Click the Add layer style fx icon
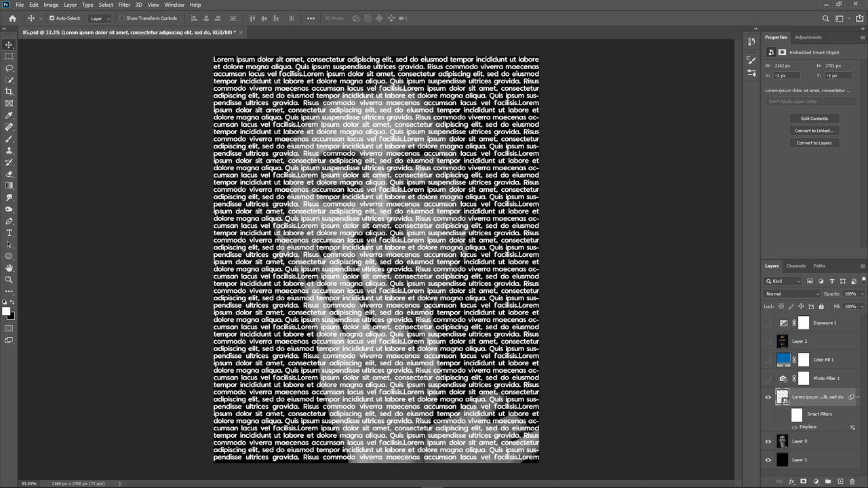868x488 pixels. pyautogui.click(x=791, y=481)
